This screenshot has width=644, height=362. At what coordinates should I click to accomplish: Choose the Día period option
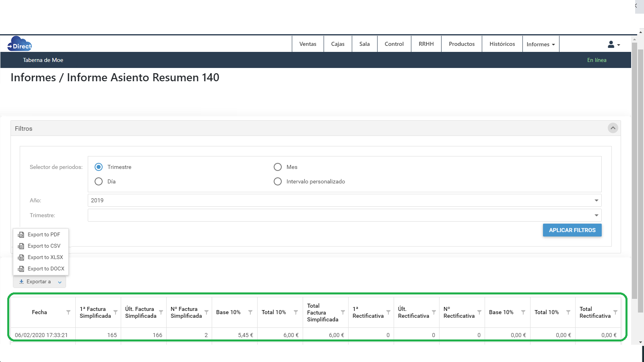(x=99, y=181)
